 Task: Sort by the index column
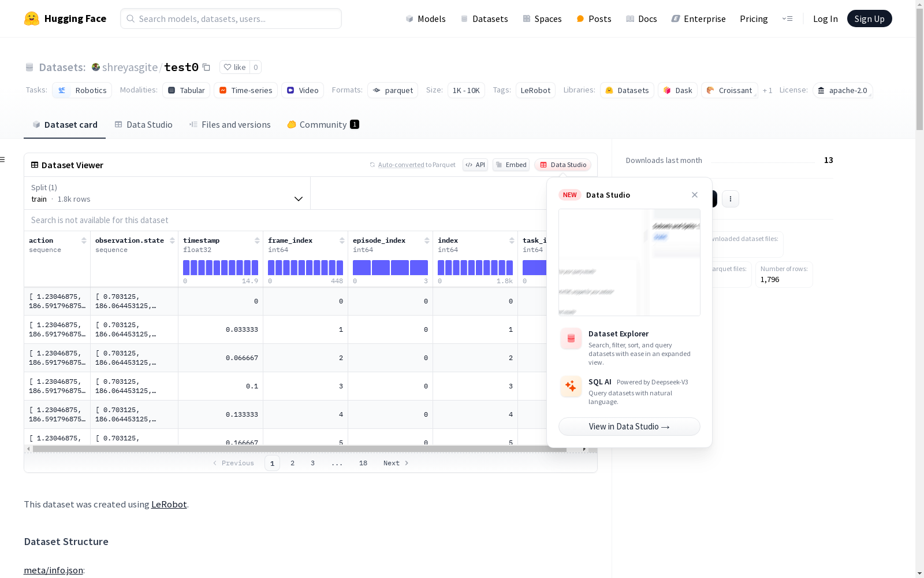click(512, 240)
